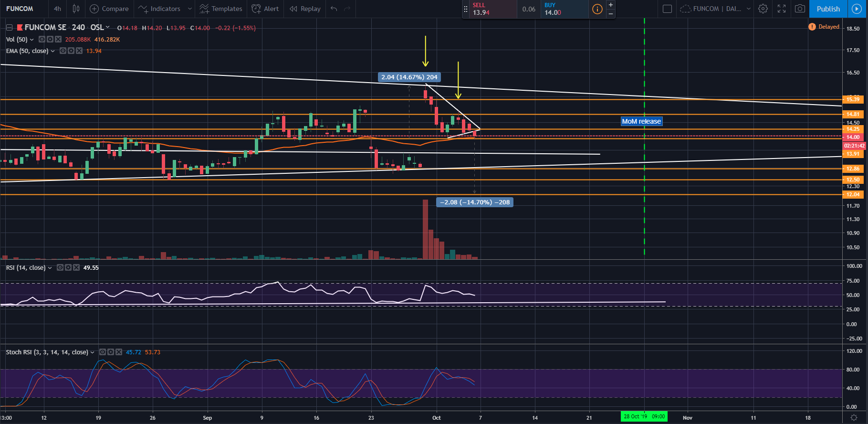This screenshot has width=868, height=424.
Task: Take a chart snapshot with camera icon
Action: click(x=800, y=9)
